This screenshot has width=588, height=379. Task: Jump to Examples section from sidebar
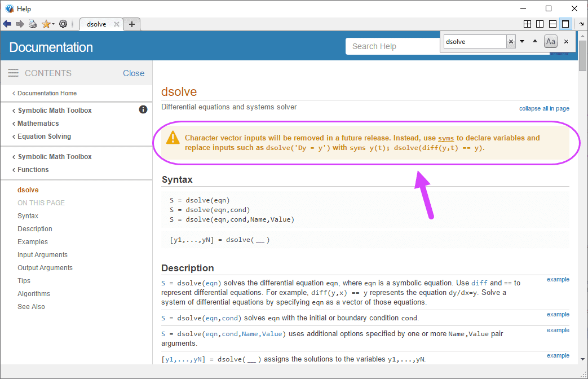coord(33,241)
